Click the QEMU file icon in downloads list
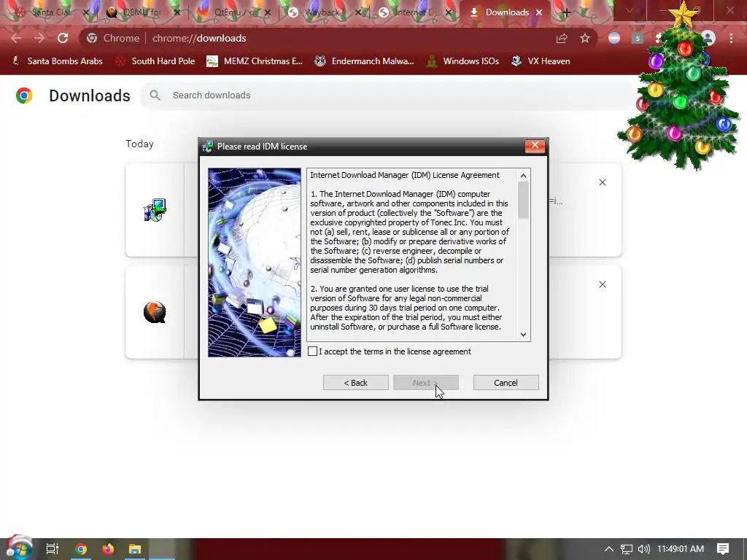The width and height of the screenshot is (747, 560). 155,312
